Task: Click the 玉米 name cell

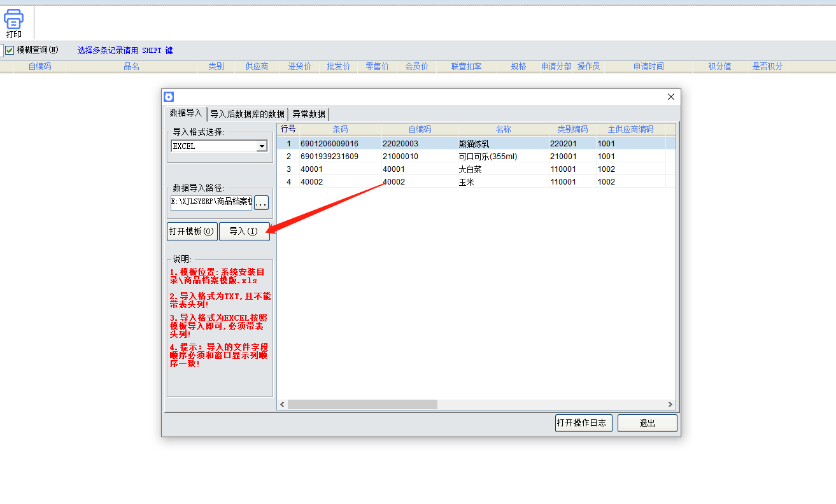Action: coord(503,182)
